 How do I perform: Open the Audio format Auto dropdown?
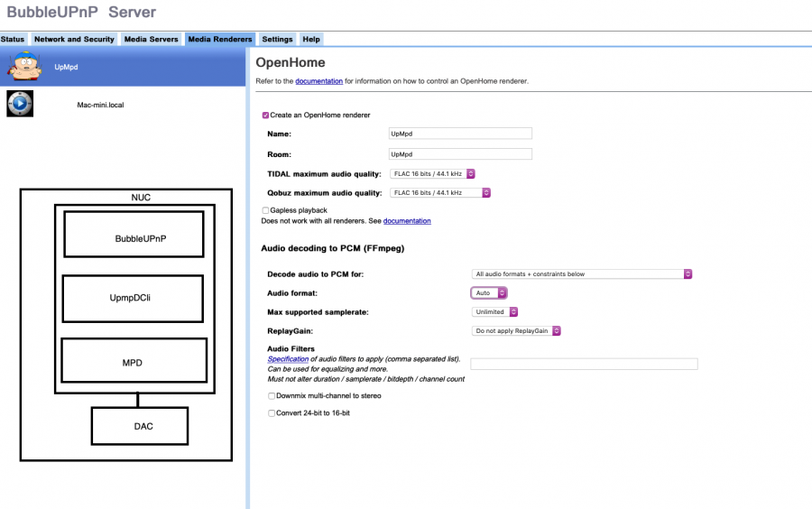click(x=489, y=293)
